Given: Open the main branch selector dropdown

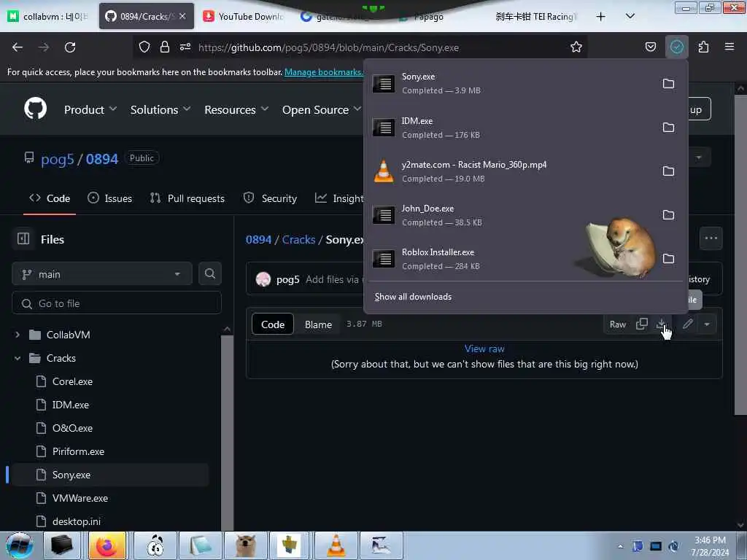Looking at the screenshot, I should click(102, 274).
